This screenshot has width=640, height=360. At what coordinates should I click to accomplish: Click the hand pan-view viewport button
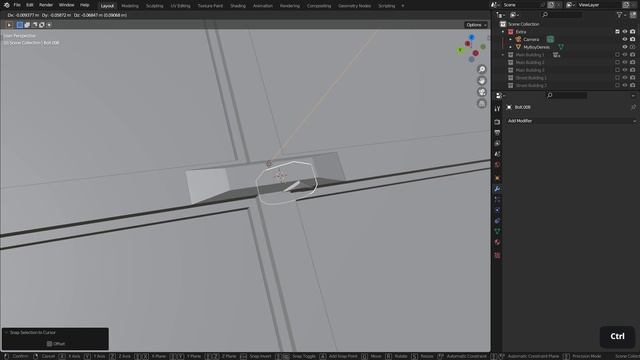click(x=482, y=80)
